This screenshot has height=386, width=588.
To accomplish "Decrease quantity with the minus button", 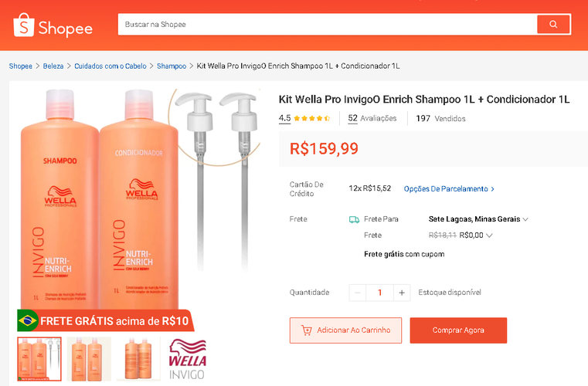I will [358, 293].
